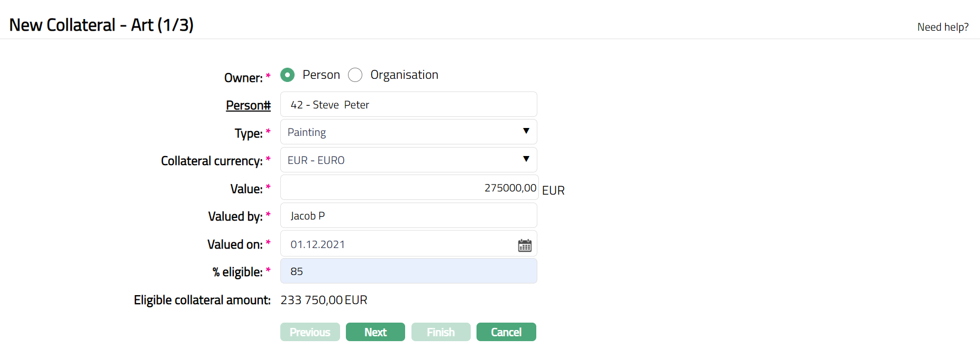Select the Person owner radio button
Screen dimensions: 980x357
coord(288,75)
